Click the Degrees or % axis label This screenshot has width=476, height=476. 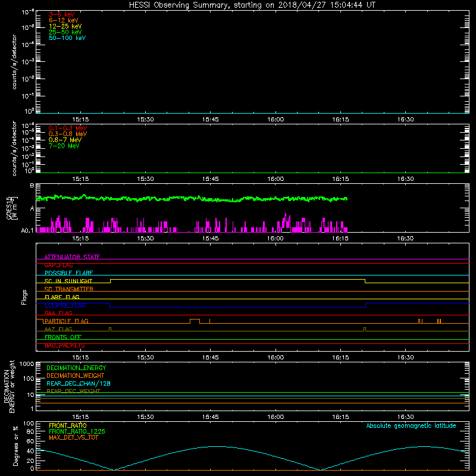(15, 446)
